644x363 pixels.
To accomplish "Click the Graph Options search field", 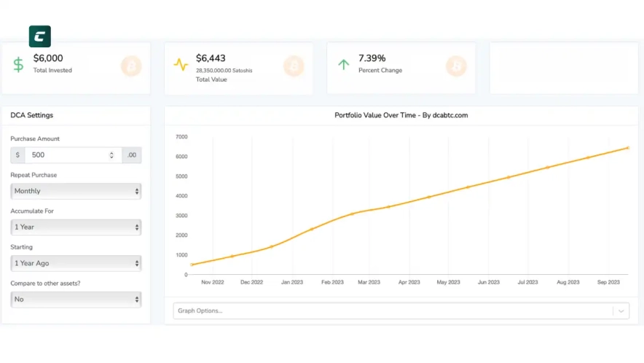I will pos(392,311).
